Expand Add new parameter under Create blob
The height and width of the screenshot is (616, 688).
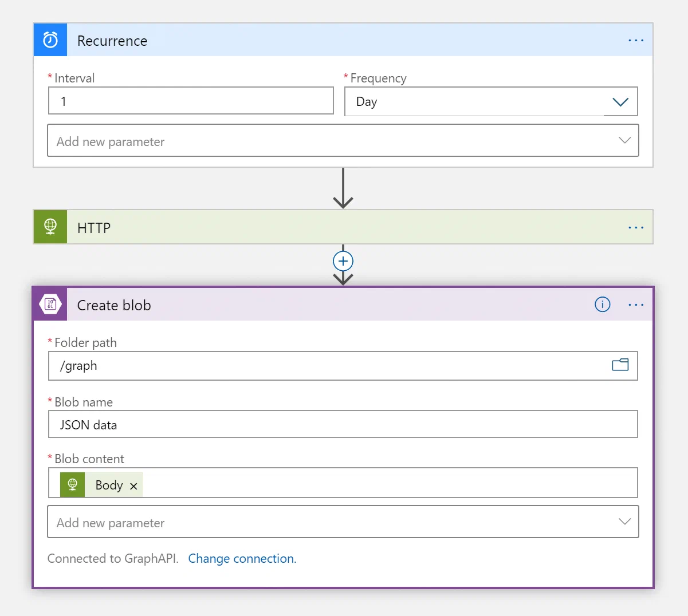[343, 522]
